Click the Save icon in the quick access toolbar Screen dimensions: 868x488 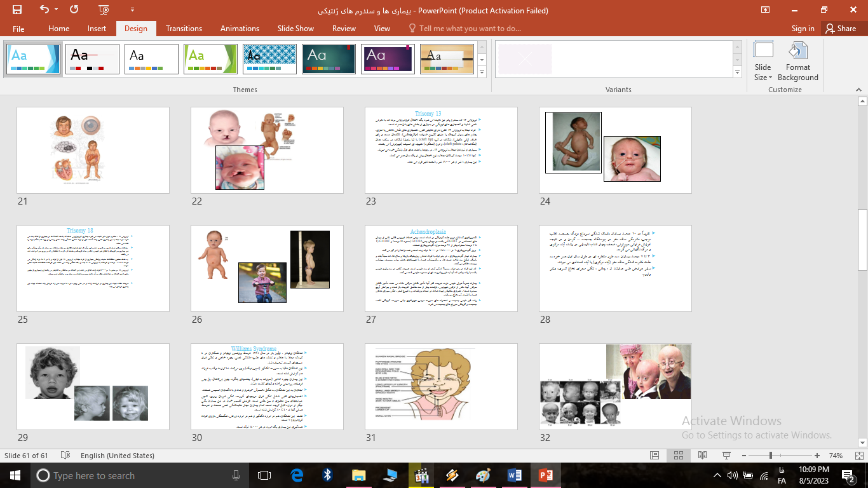[x=17, y=10]
